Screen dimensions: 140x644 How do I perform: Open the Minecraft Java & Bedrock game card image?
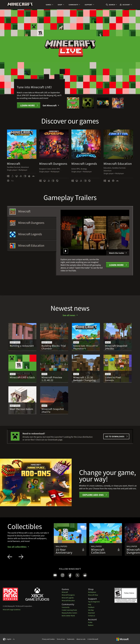[22, 144]
